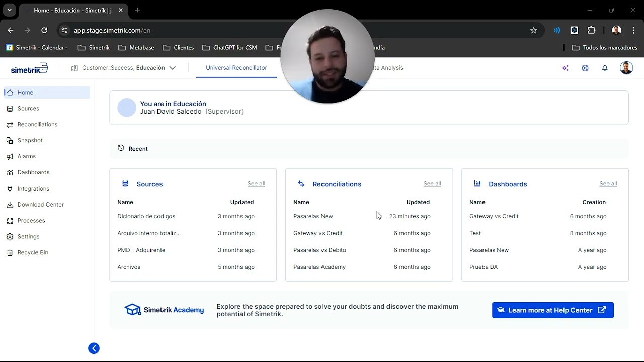This screenshot has height=362, width=644.
Task: Click the Recent clock icon
Action: 121,148
